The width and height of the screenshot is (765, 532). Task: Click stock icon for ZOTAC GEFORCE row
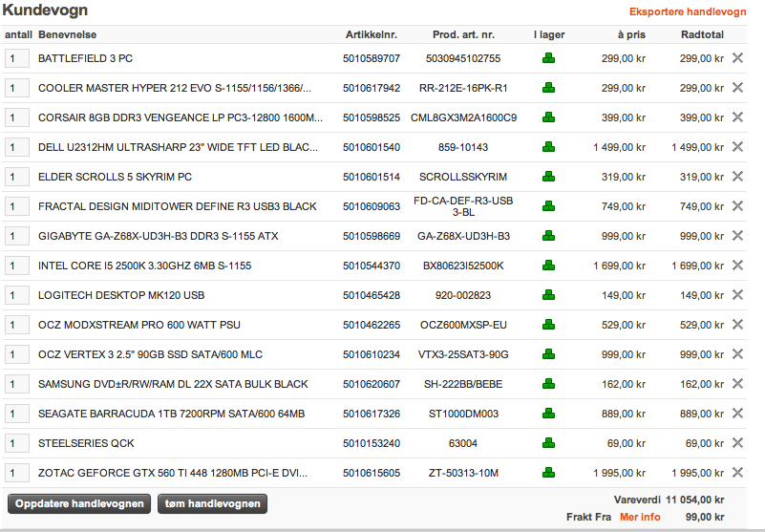tap(549, 473)
